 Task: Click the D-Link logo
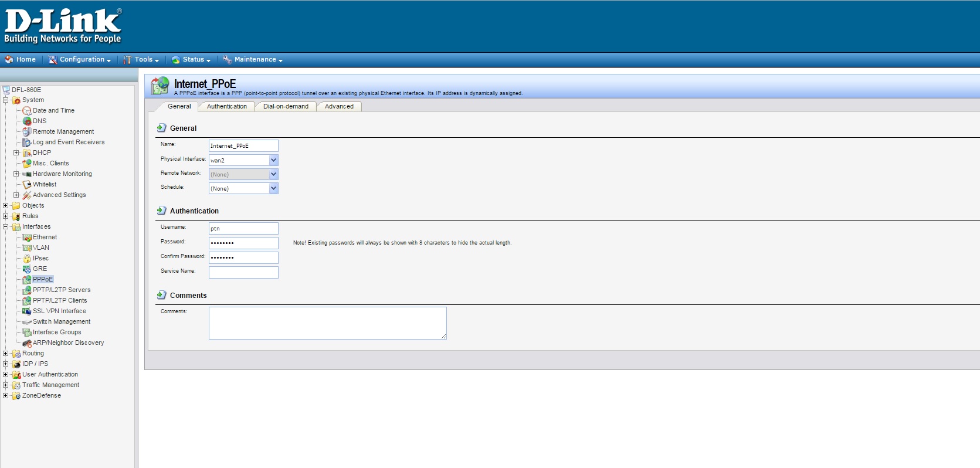(63, 26)
